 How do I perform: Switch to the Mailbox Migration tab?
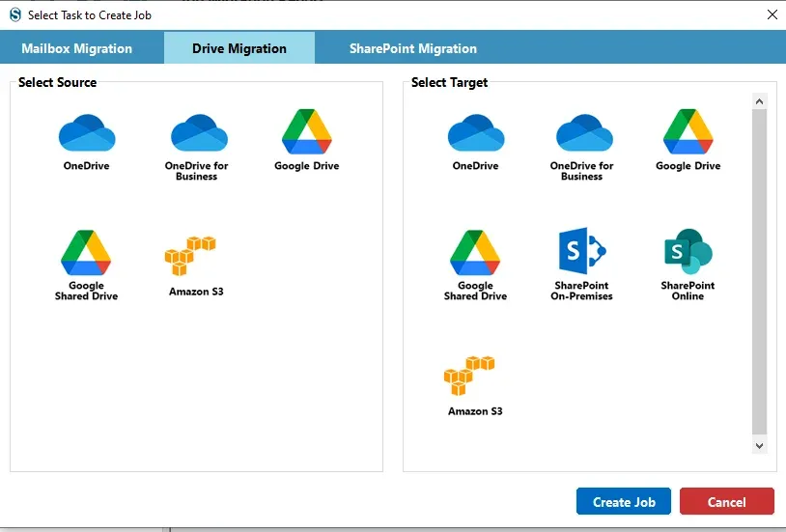(76, 48)
